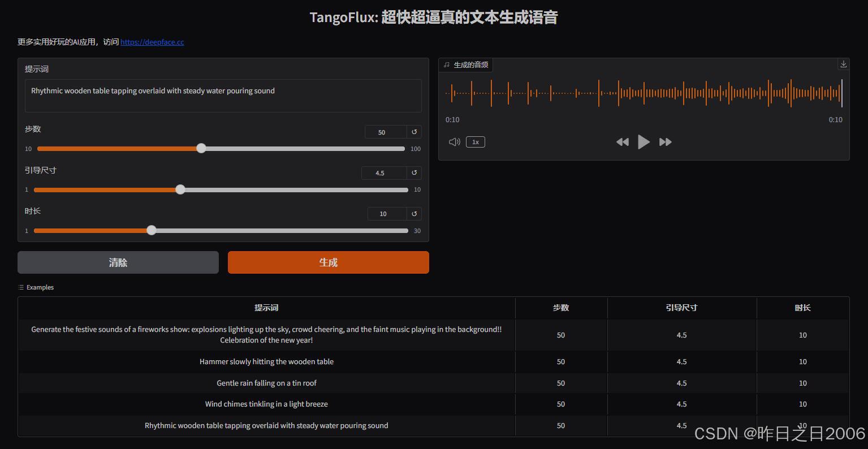Click the 10 duration cell in Wind chimes row
The image size is (868, 449).
[x=802, y=404]
